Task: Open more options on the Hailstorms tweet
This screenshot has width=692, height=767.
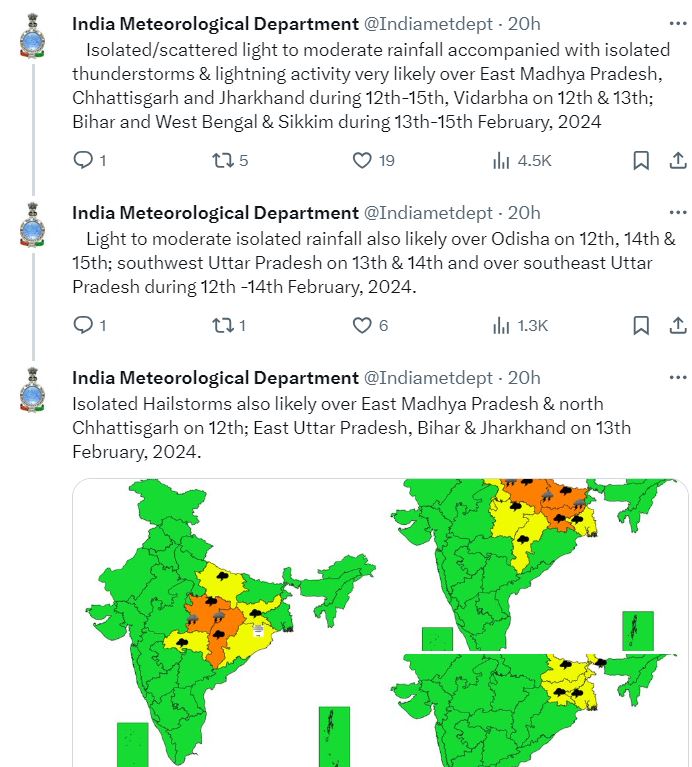Action: tap(678, 377)
